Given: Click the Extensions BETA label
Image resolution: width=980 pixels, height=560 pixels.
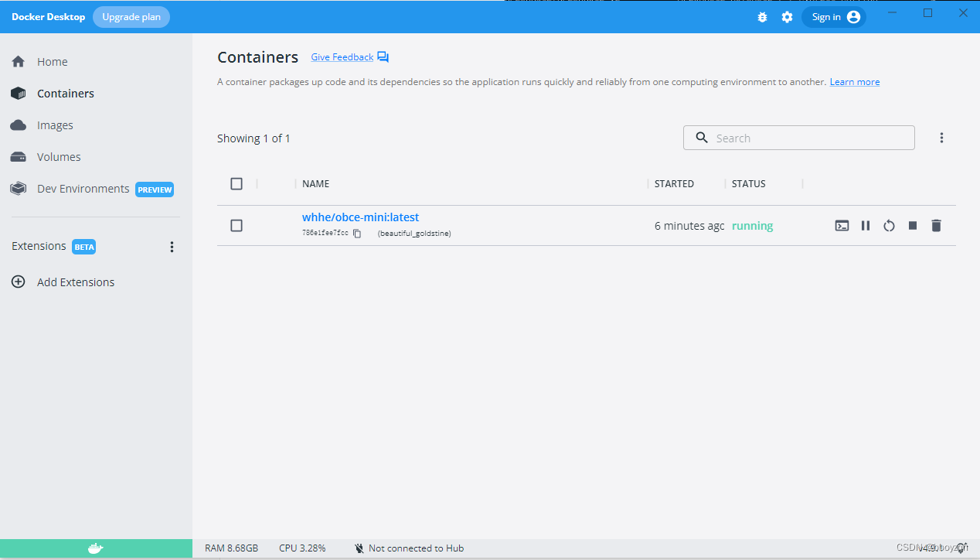Looking at the screenshot, I should point(83,248).
